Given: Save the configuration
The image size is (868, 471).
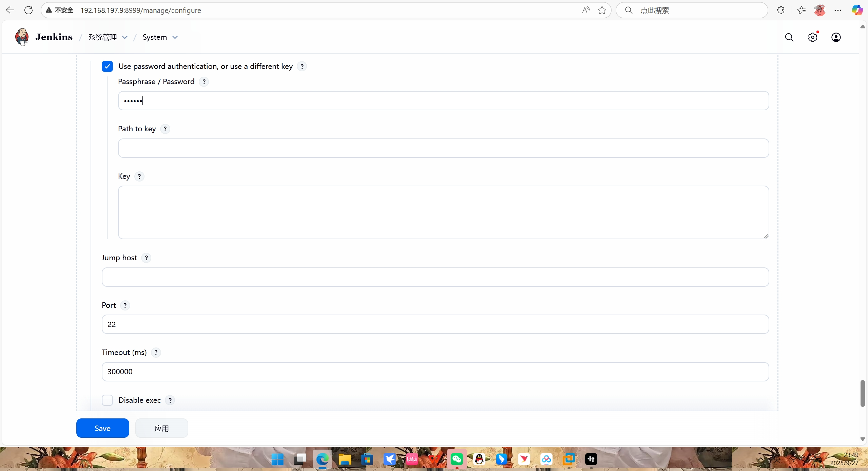Looking at the screenshot, I should point(102,428).
